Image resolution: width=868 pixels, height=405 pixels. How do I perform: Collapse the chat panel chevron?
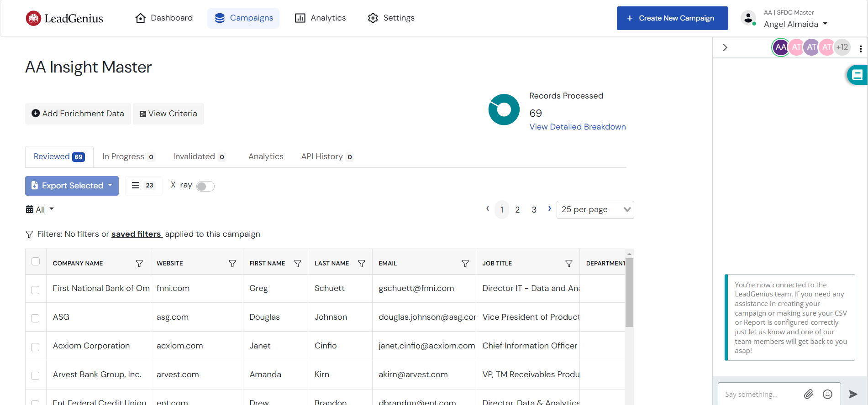click(725, 47)
